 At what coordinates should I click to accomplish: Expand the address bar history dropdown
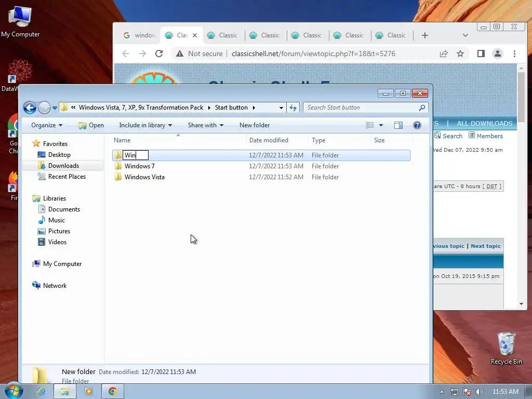coord(281,108)
